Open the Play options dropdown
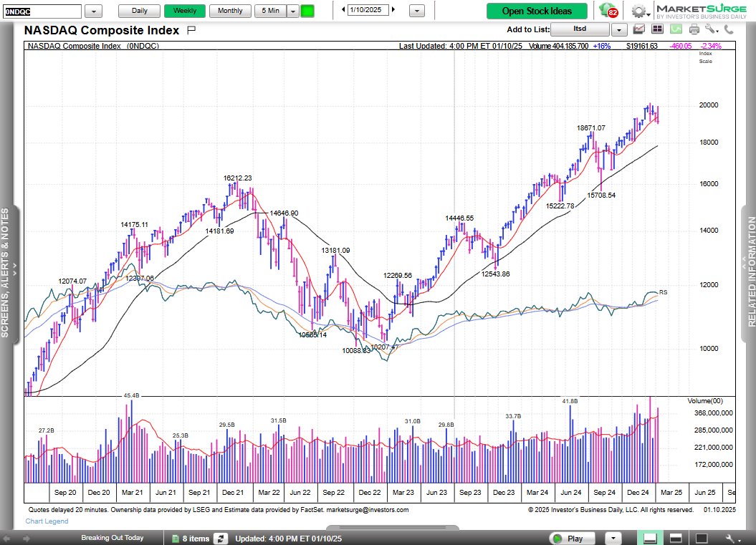This screenshot has height=545, width=756. pyautogui.click(x=613, y=539)
